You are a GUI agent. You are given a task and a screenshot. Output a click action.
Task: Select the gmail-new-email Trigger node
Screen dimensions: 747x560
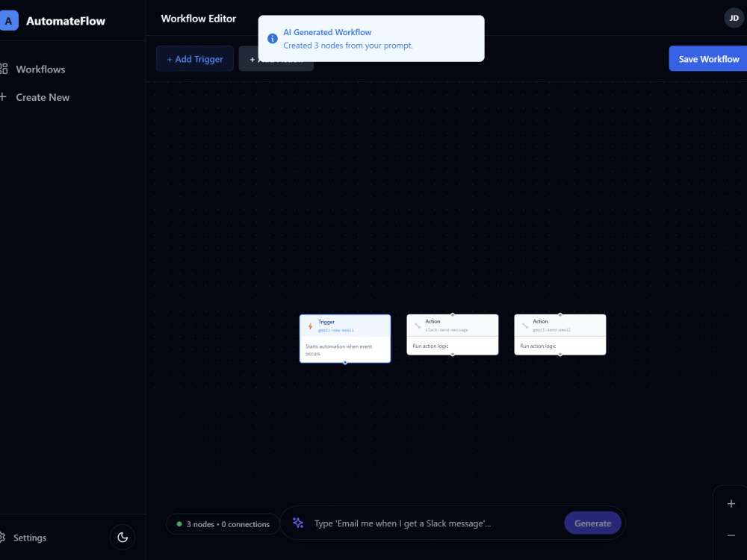coord(345,338)
